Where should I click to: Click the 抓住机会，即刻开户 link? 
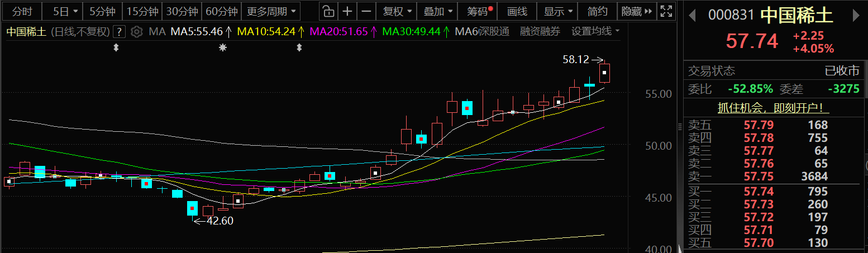[x=774, y=108]
